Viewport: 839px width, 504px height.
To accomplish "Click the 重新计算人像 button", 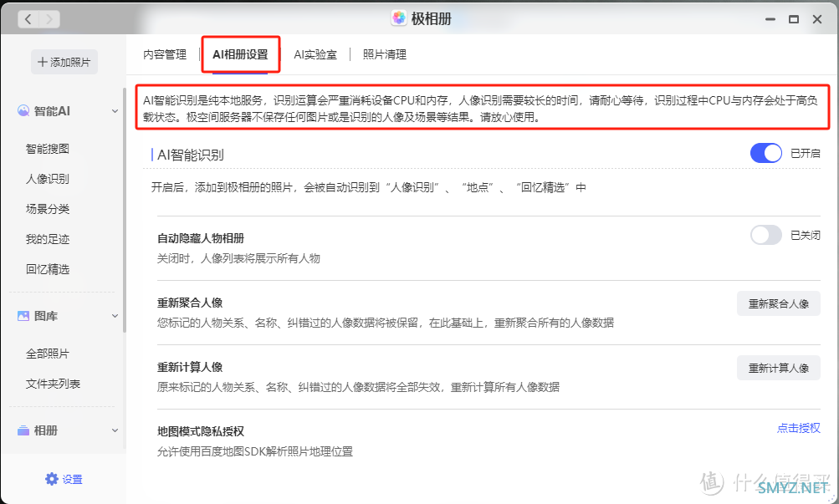I will pos(779,368).
